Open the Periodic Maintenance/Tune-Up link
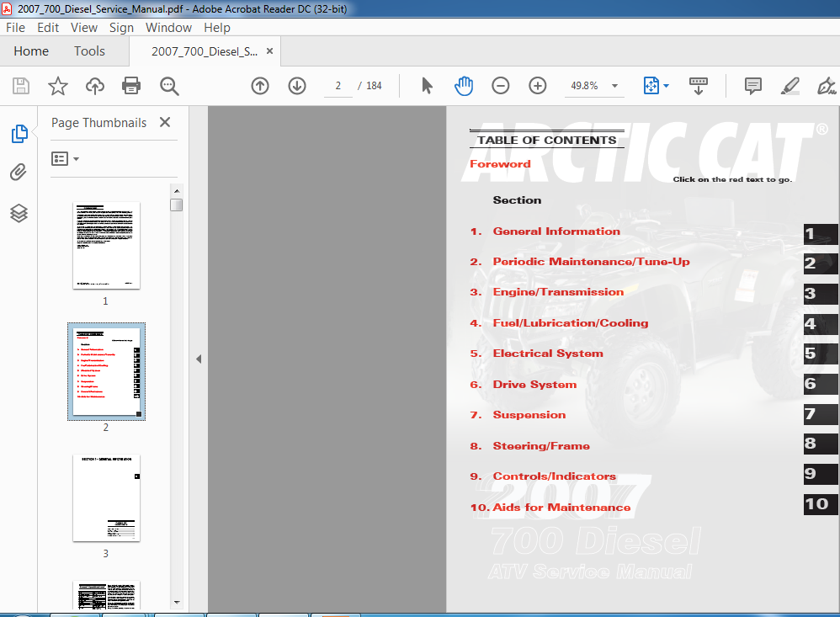840x617 pixels. pos(591,262)
